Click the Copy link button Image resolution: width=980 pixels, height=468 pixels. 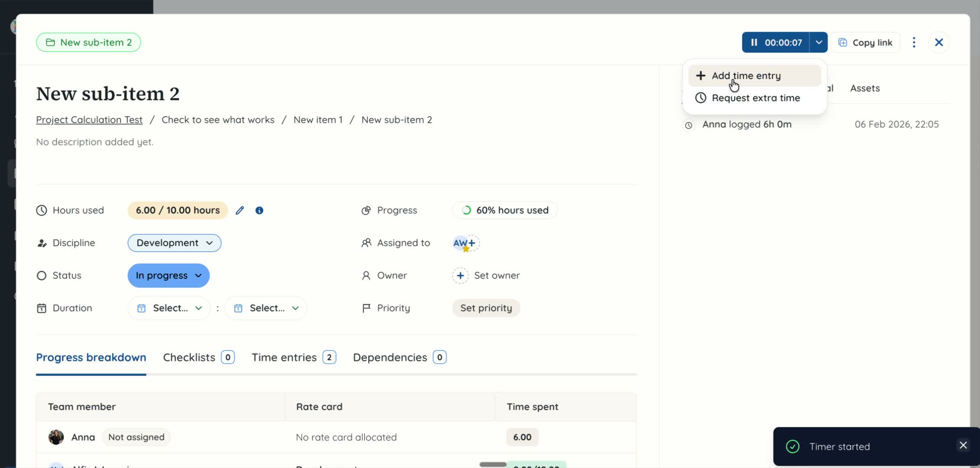tap(865, 42)
